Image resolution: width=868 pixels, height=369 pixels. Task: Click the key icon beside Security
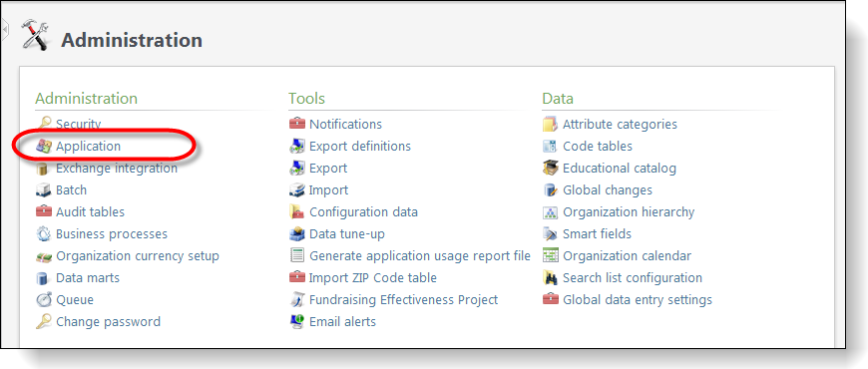click(x=43, y=124)
